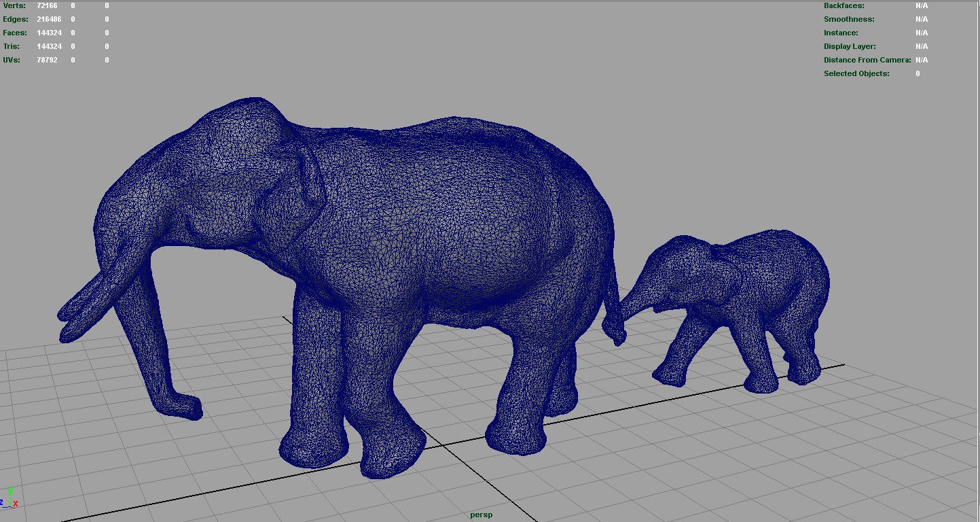Click the "Tris:" heads-up label
The width and height of the screenshot is (980, 522).
[x=12, y=46]
